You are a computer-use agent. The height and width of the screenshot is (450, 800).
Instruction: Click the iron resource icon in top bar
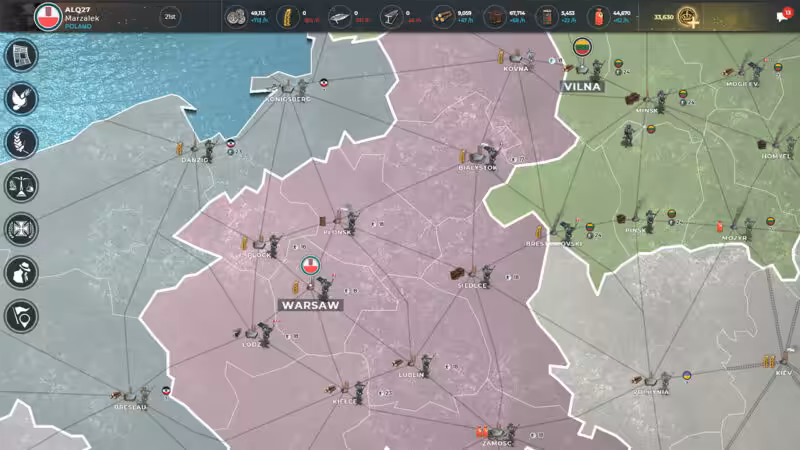point(391,17)
